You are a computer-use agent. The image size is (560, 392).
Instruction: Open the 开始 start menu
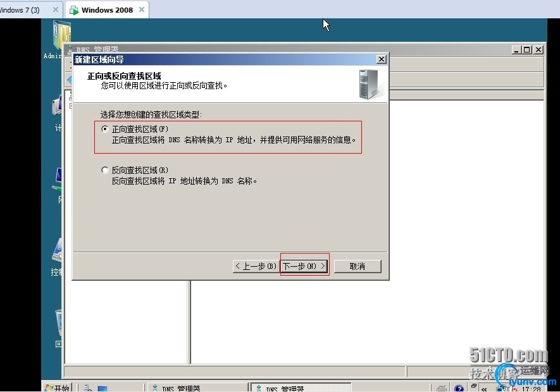coord(57,388)
